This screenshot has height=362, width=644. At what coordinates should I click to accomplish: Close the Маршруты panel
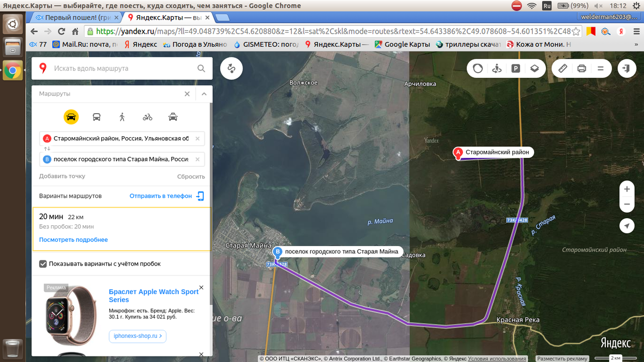click(187, 94)
